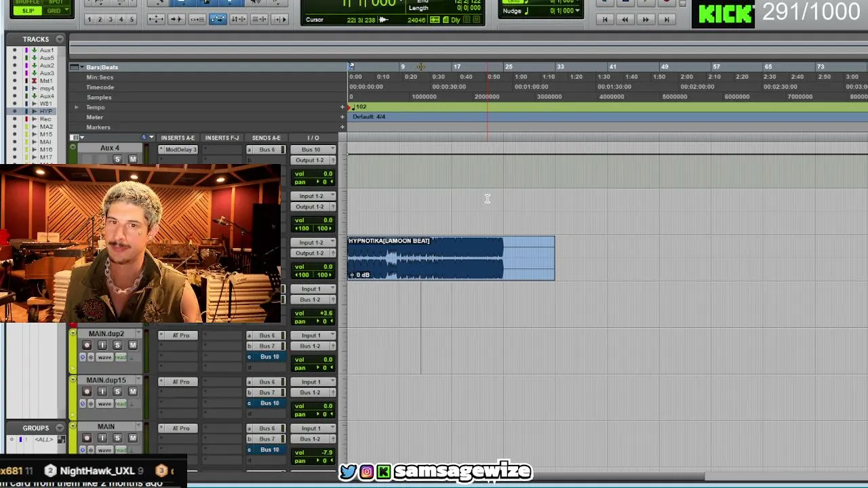868x488 pixels.
Task: Open the Bus 10 input selector on Aux 4
Action: coord(313,149)
